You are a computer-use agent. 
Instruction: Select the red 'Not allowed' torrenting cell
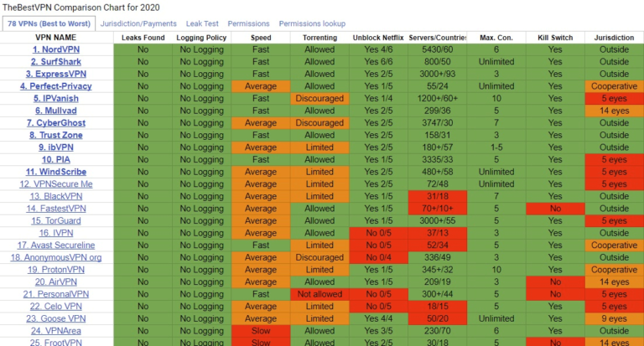[319, 294]
